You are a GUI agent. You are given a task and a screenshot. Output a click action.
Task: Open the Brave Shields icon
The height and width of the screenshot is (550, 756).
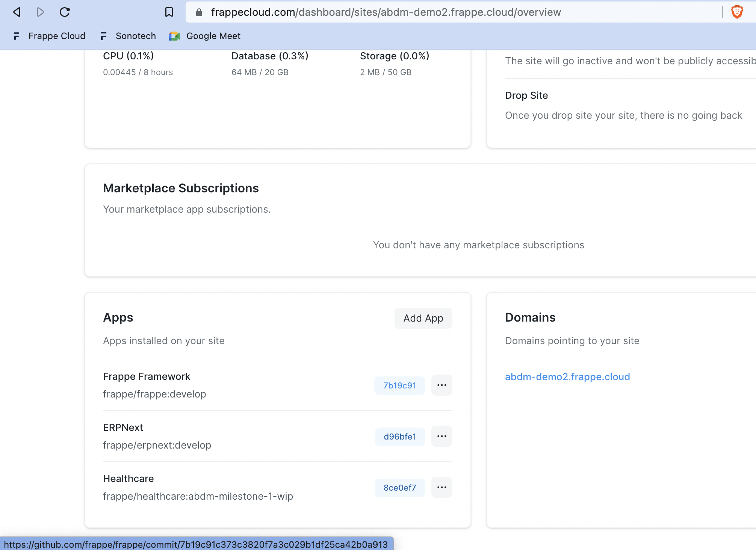click(x=738, y=12)
